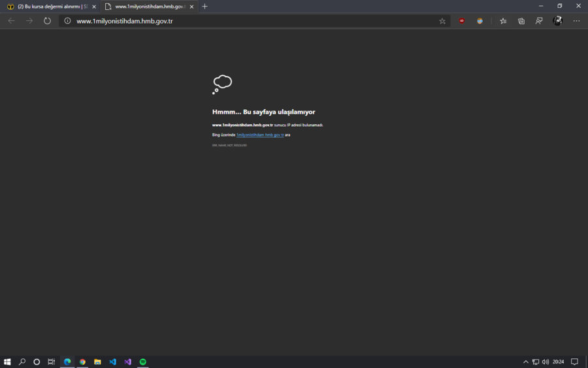The image size is (588, 368).
Task: Click the ERR_NAME_NOT_RESOLVED error code
Action: [229, 145]
